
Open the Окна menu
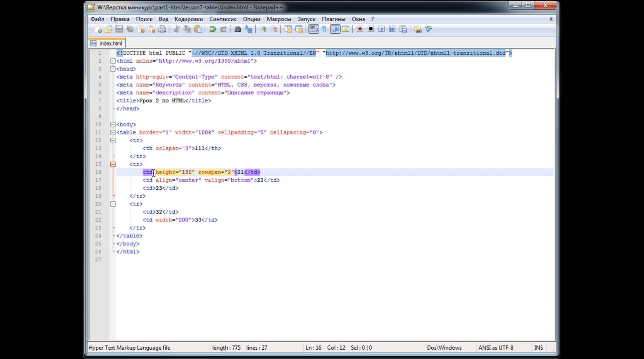tap(358, 19)
